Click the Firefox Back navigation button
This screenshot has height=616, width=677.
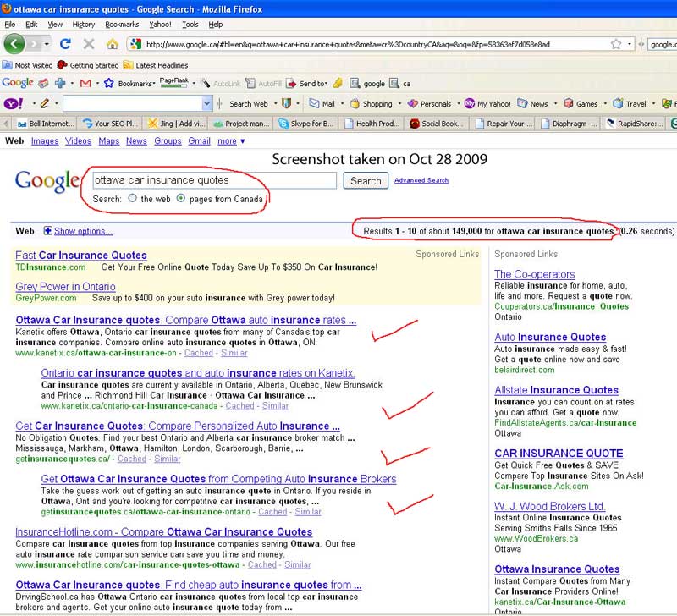pos(14,43)
